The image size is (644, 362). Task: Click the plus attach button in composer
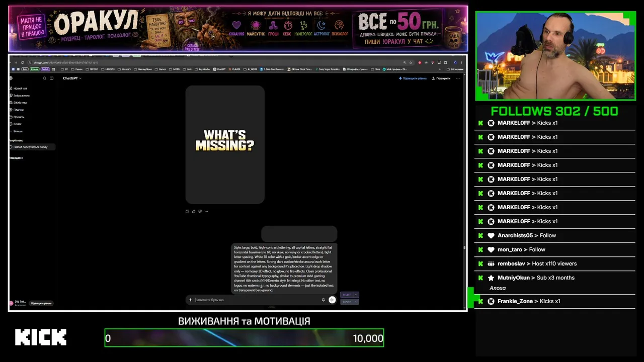tap(190, 300)
